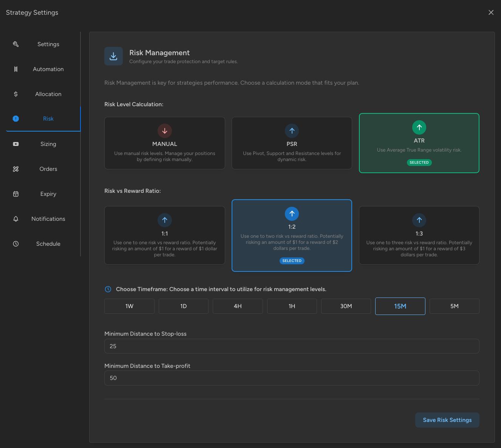
Task: Select the 15M timeframe
Action: tap(400, 306)
